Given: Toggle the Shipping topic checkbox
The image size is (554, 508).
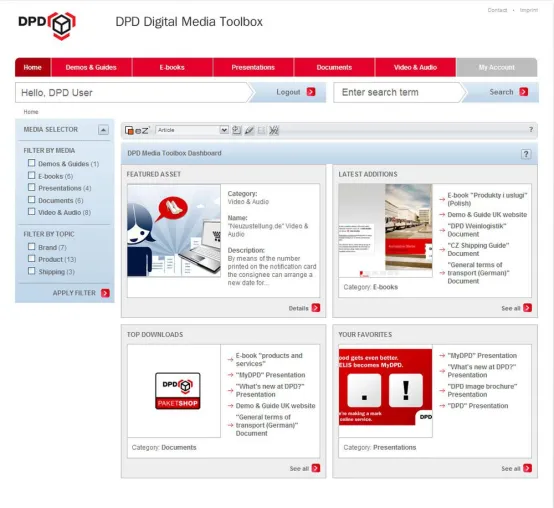Looking at the screenshot, I should pyautogui.click(x=31, y=271).
